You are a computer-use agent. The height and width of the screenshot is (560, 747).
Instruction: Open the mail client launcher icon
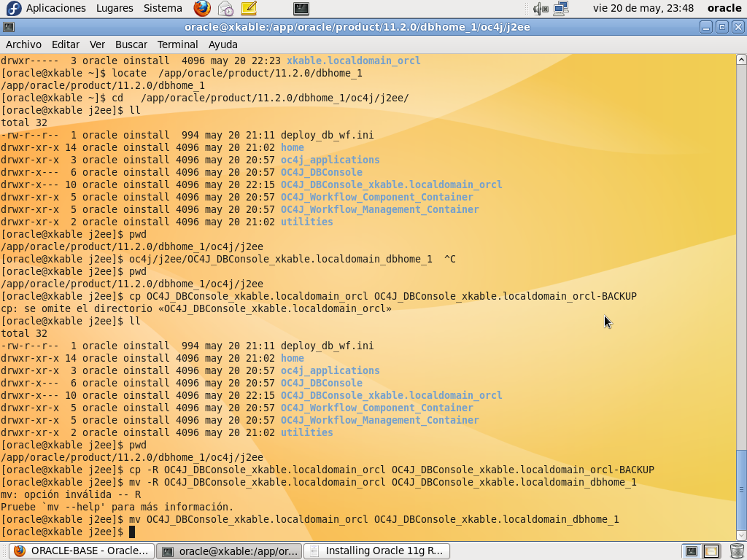(225, 8)
